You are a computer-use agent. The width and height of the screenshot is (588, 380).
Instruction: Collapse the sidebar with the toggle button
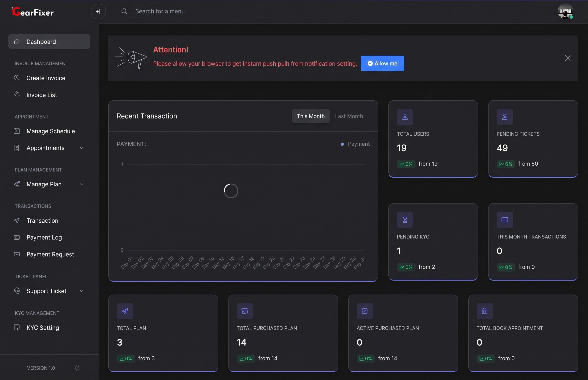coord(98,11)
